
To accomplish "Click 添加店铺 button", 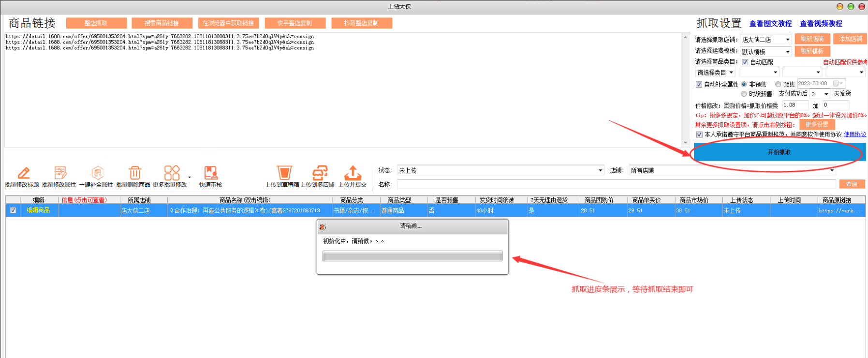I will [x=850, y=39].
